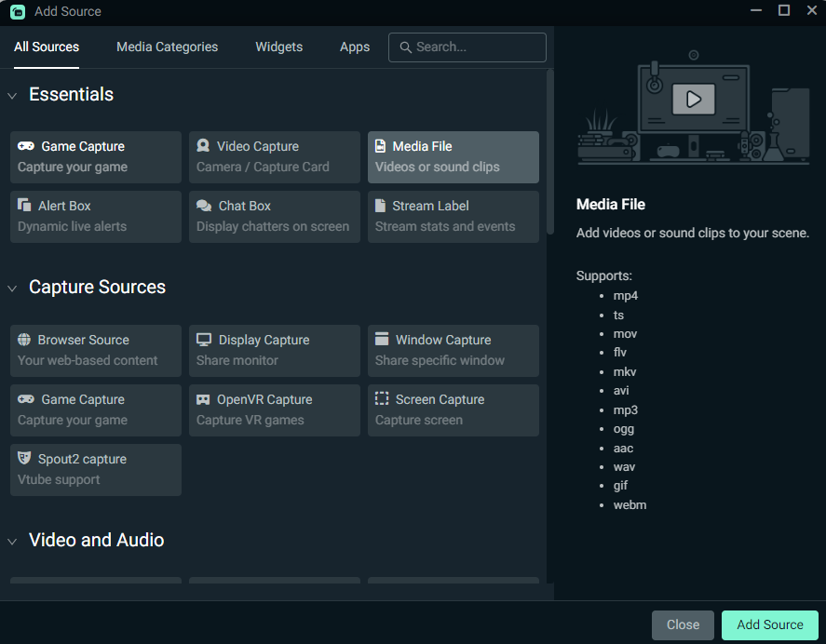Viewport: 826px width, 644px height.
Task: Dismiss the dialog with Close
Action: 683,624
